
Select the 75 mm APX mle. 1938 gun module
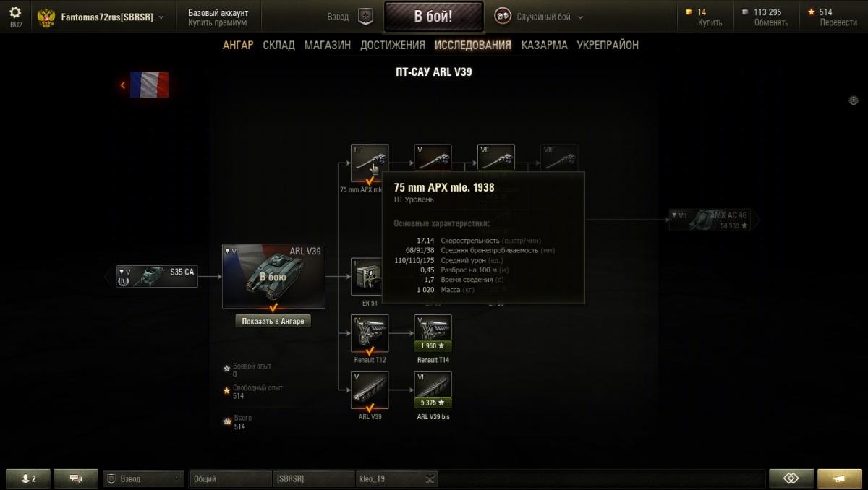(370, 163)
